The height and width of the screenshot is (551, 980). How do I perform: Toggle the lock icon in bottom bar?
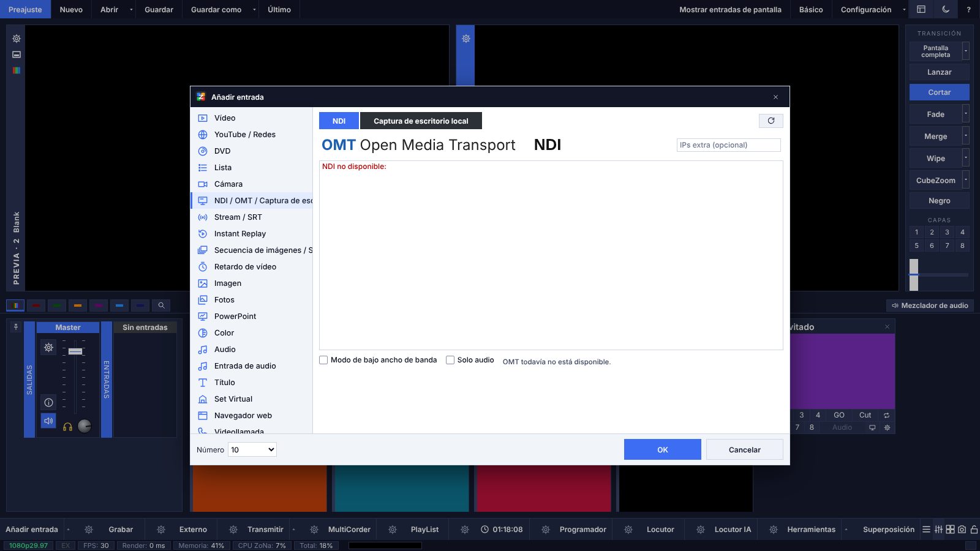(974, 530)
